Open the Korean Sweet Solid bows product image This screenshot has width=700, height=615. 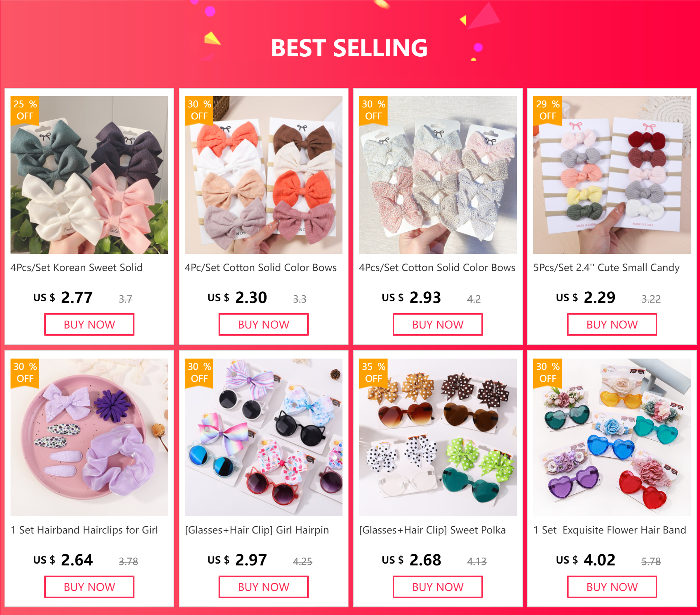pyautogui.click(x=89, y=175)
